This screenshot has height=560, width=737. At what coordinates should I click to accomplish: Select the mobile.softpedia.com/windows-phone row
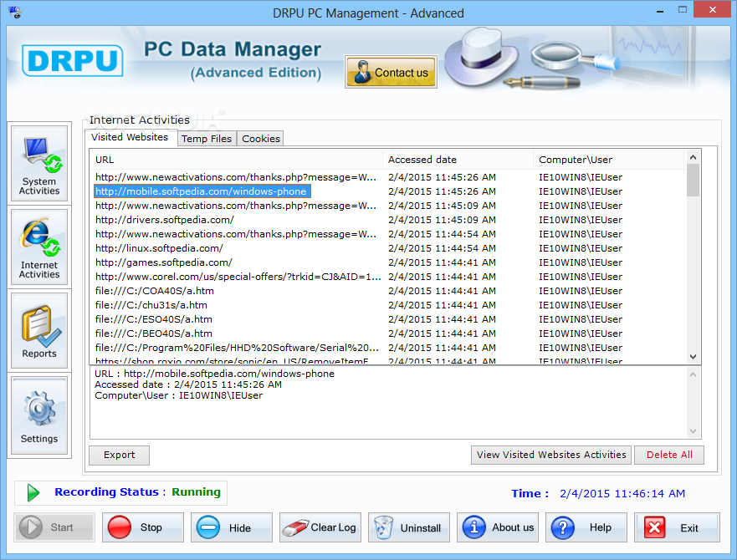388,191
